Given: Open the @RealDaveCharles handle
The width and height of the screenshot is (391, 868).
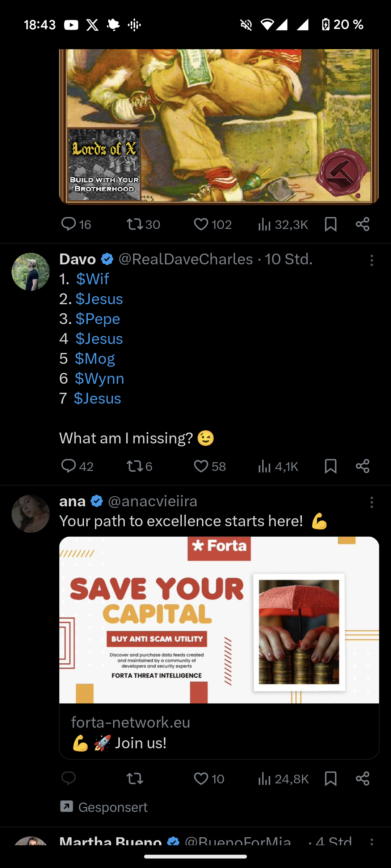Looking at the screenshot, I should pos(186,259).
